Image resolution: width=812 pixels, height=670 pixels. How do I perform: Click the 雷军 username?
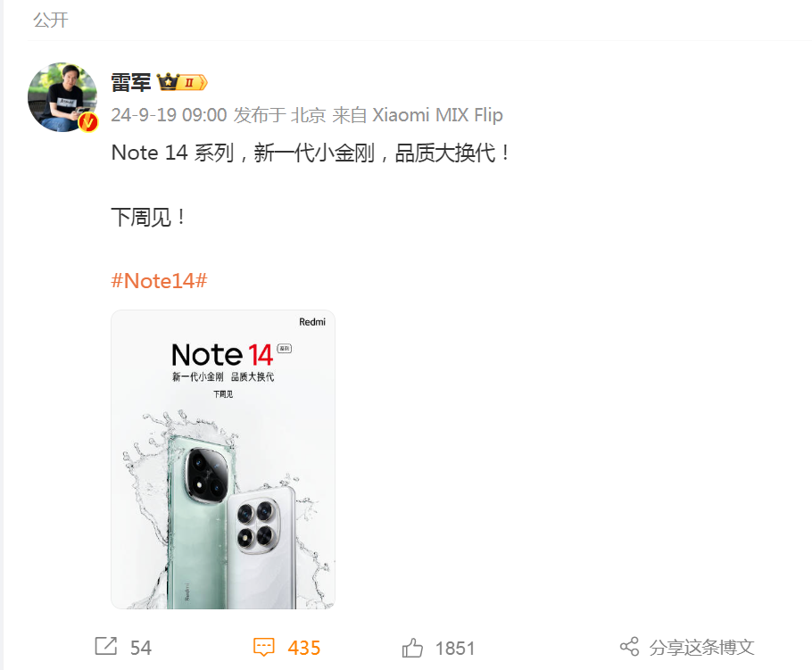130,82
